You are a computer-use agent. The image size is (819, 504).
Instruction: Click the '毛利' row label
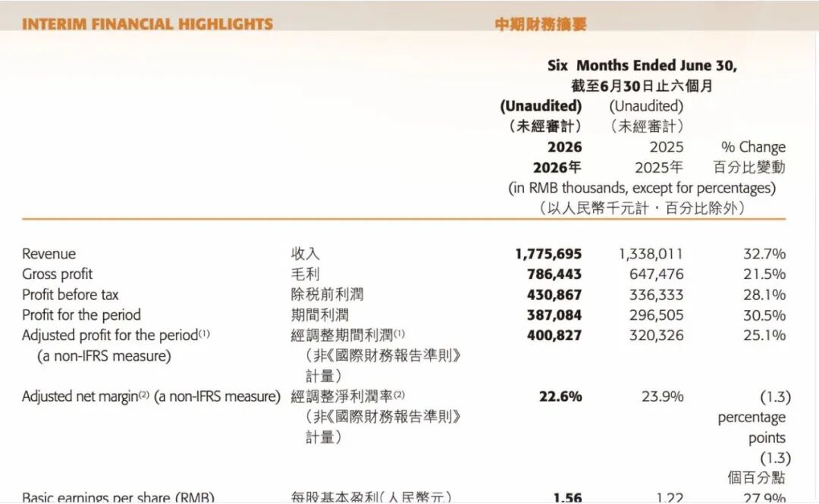[x=306, y=274]
